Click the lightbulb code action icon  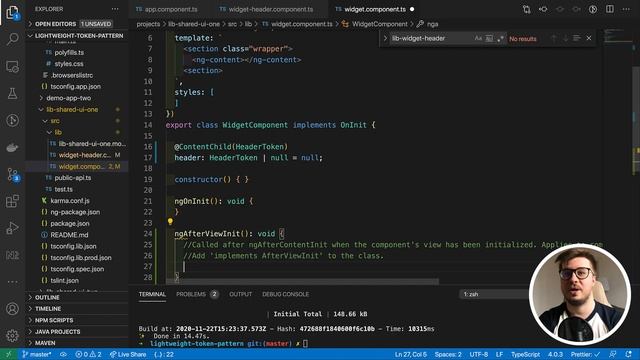(170, 222)
